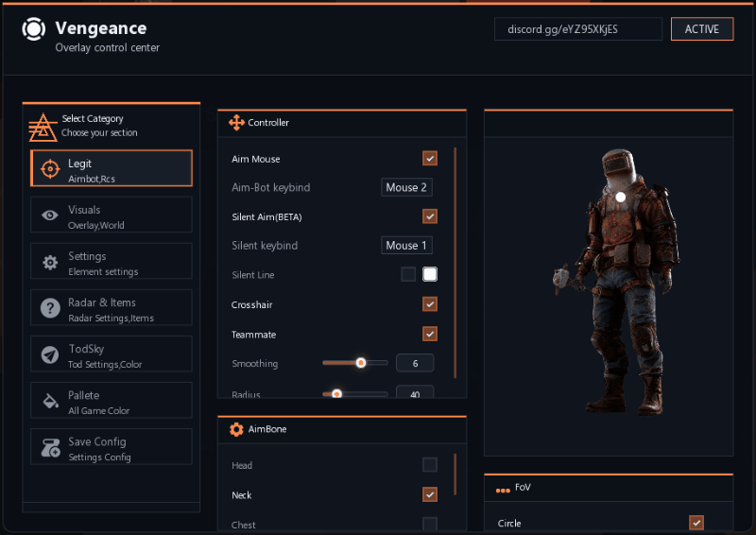
Task: Click the TodSky paper plane icon
Action: (x=50, y=354)
